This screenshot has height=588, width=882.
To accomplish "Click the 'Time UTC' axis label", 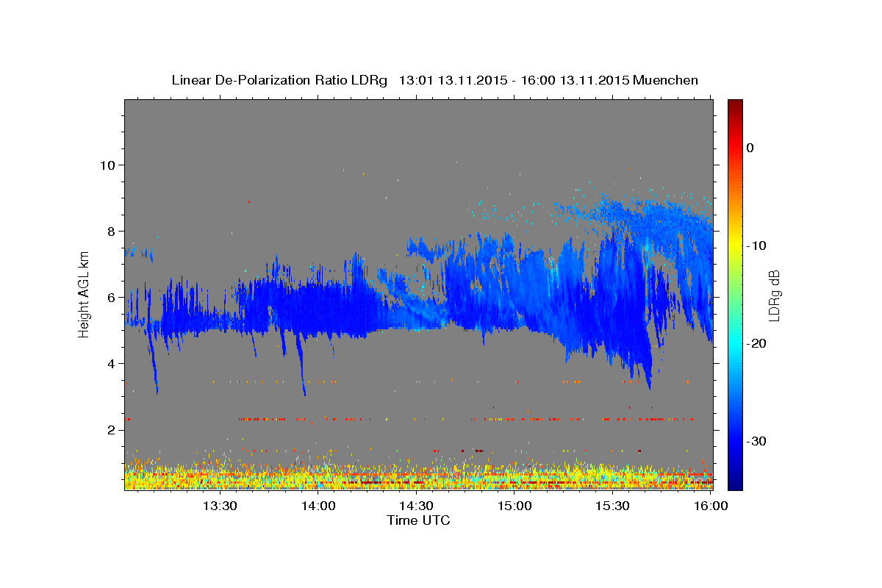I will (x=418, y=520).
